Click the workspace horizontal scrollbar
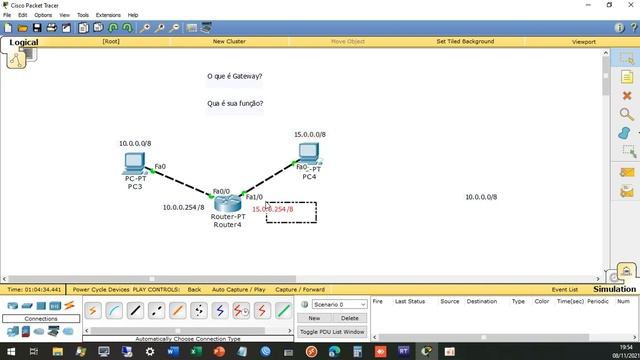Image resolution: width=640 pixels, height=360 pixels. (152, 279)
